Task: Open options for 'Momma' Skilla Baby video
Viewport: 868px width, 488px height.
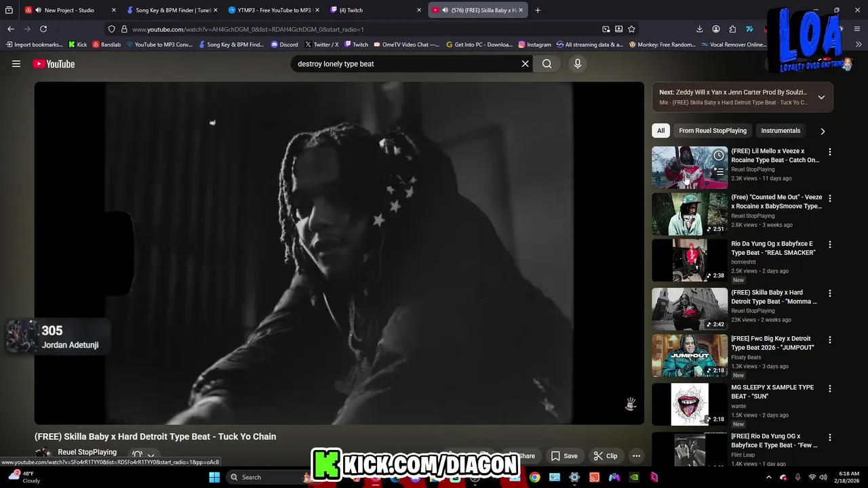Action: [829, 293]
